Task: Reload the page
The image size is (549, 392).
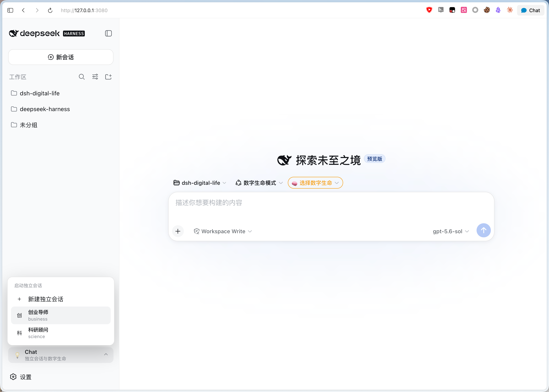Action: tap(50, 10)
